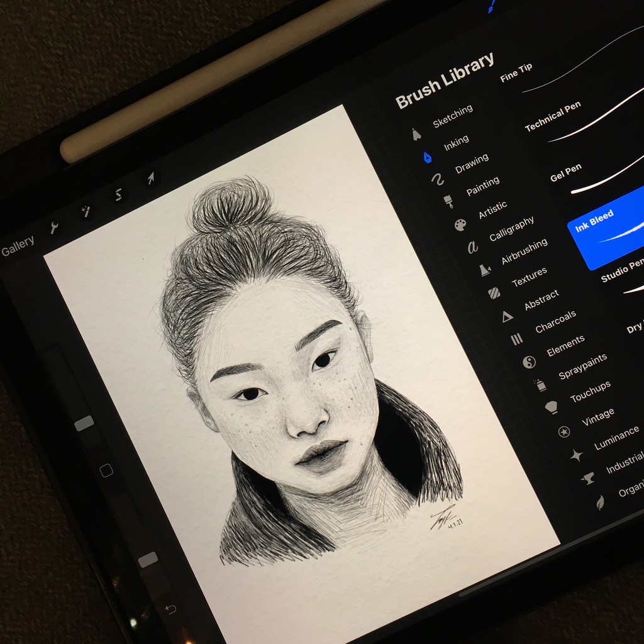Viewport: 644px width, 644px height.
Task: Open the Vintage brush set
Action: [598, 417]
